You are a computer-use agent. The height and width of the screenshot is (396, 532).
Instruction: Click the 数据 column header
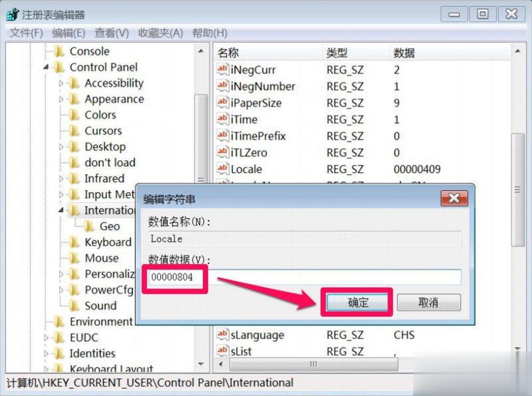coord(450,53)
